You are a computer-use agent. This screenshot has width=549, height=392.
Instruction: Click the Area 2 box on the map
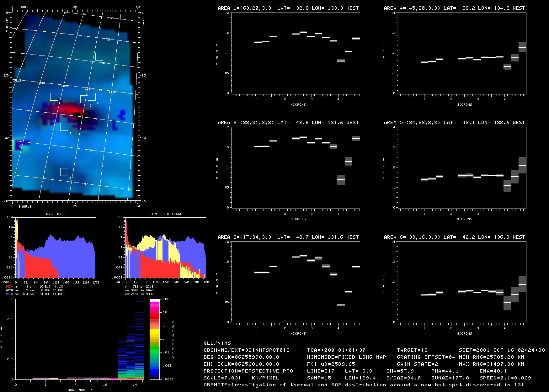click(x=92, y=97)
